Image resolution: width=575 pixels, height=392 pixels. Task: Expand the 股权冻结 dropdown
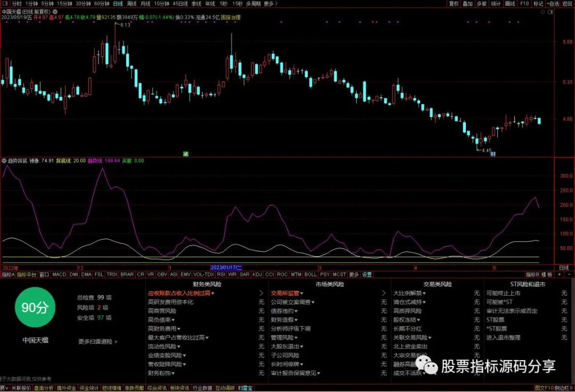[406, 320]
